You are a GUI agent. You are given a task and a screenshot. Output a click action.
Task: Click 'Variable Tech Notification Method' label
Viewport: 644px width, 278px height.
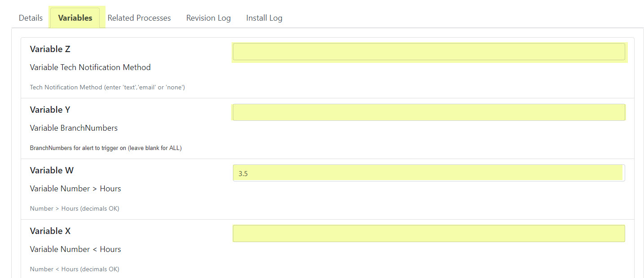pos(90,67)
